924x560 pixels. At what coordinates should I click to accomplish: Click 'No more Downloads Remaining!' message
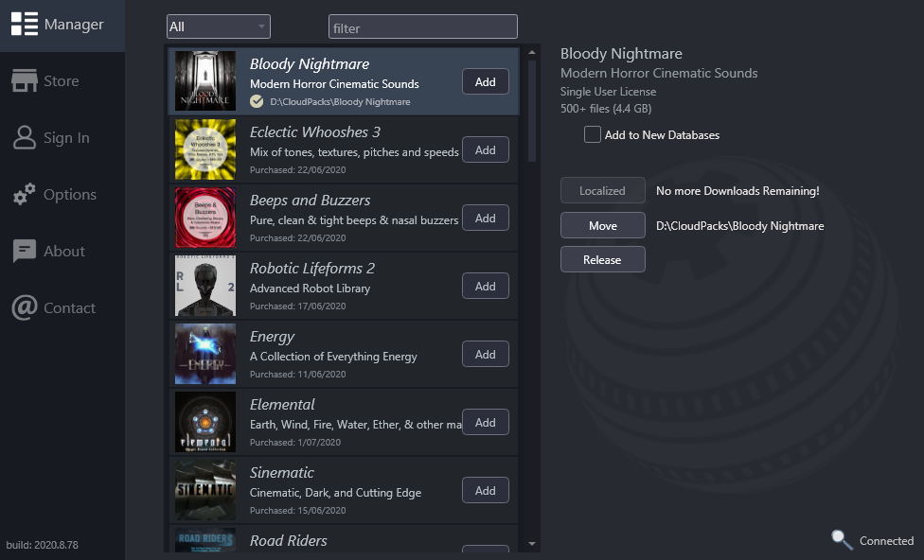tap(737, 191)
